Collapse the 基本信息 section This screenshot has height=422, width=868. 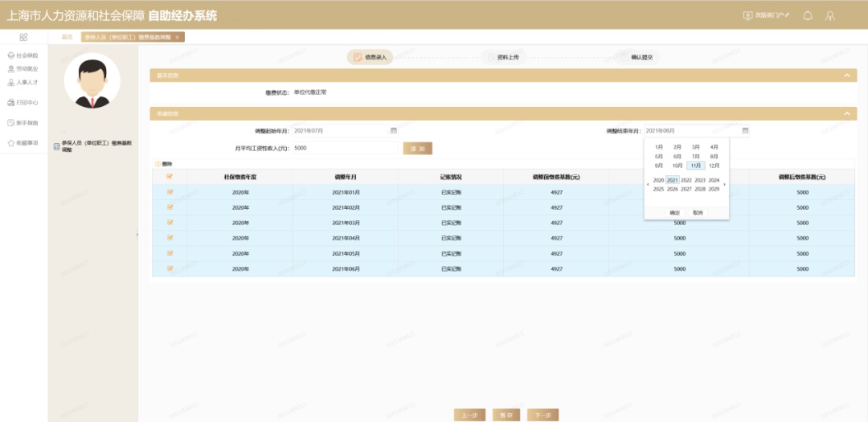click(846, 76)
